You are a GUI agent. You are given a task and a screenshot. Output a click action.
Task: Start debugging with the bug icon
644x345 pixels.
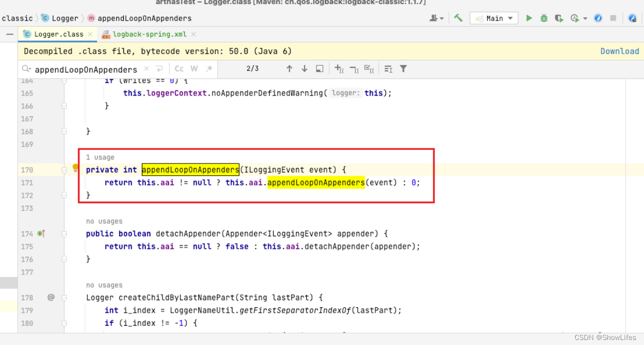click(544, 18)
